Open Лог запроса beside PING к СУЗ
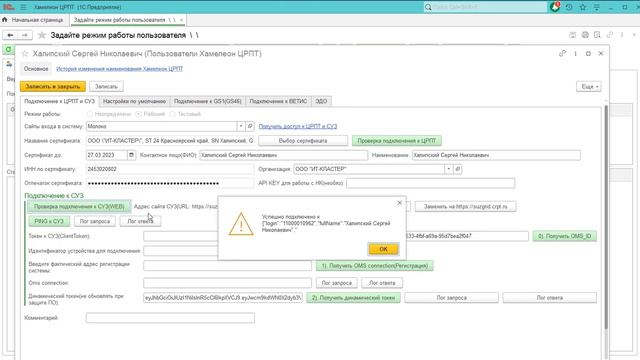 [x=95, y=221]
